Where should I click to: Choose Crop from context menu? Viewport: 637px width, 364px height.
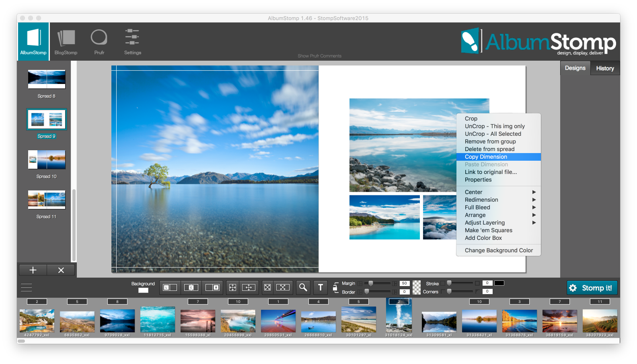(499, 119)
